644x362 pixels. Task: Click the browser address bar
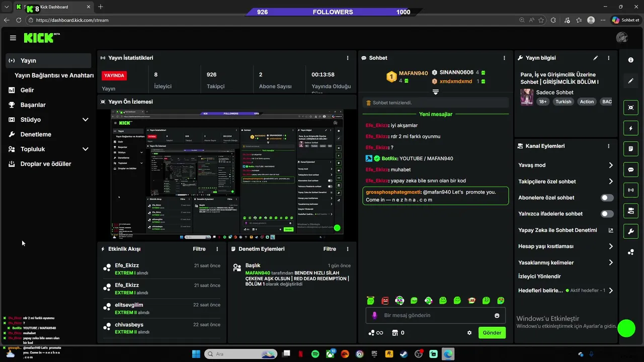pyautogui.click(x=272, y=20)
